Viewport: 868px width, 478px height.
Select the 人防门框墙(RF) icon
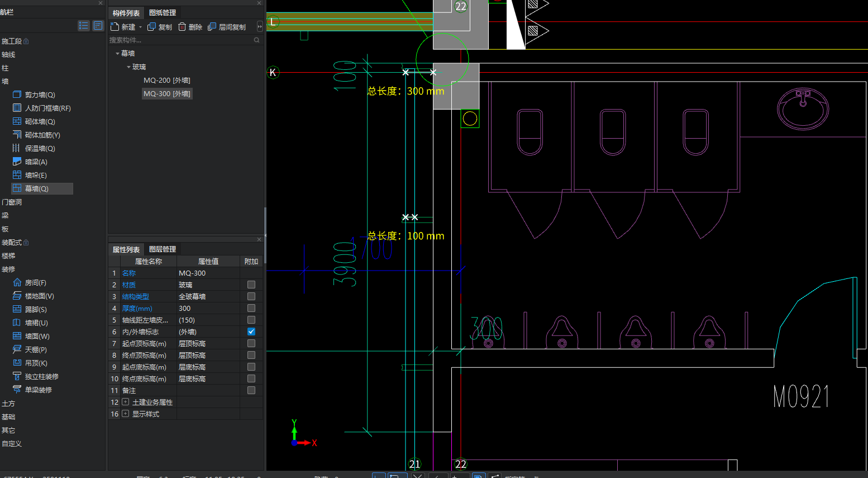(17, 108)
